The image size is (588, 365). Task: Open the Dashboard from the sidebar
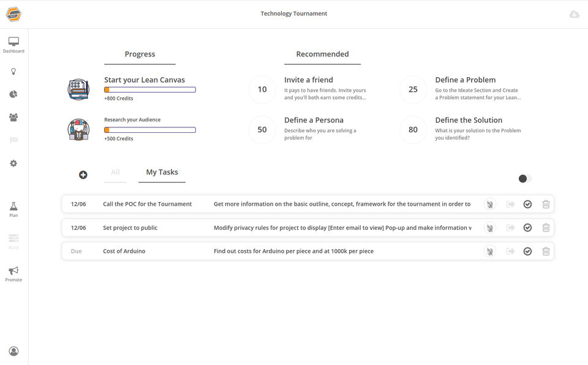(x=13, y=45)
